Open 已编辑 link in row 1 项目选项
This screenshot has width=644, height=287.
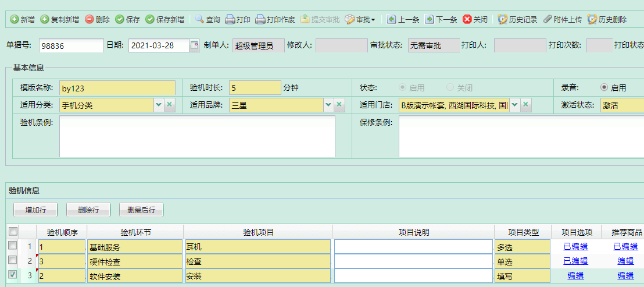575,247
